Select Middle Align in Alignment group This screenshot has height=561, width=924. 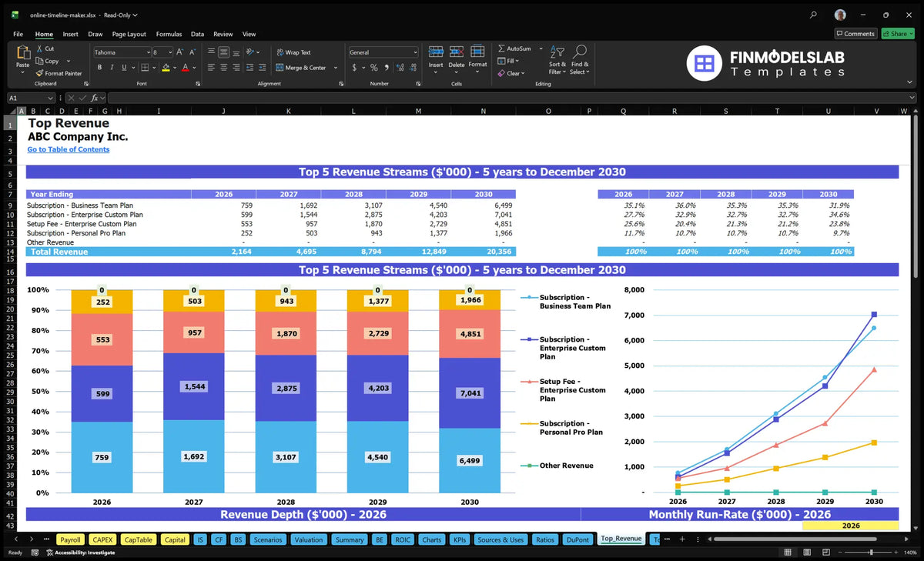tap(223, 52)
